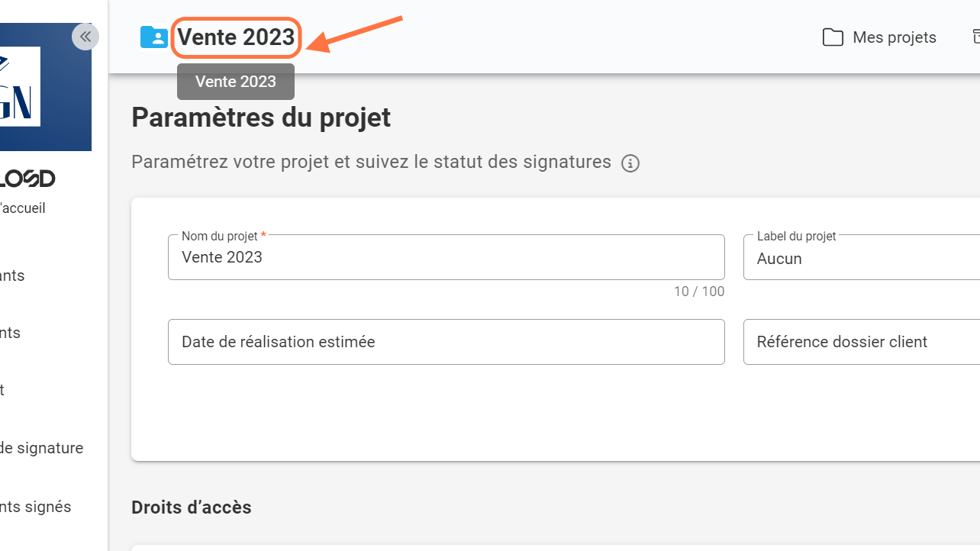Open the 'de signature' sidebar item

coord(41,448)
